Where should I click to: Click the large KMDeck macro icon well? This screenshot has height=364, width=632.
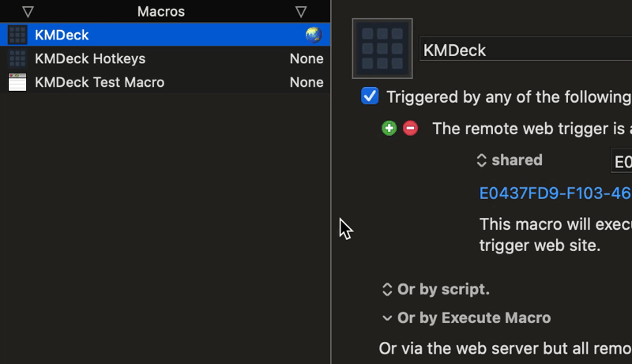382,48
